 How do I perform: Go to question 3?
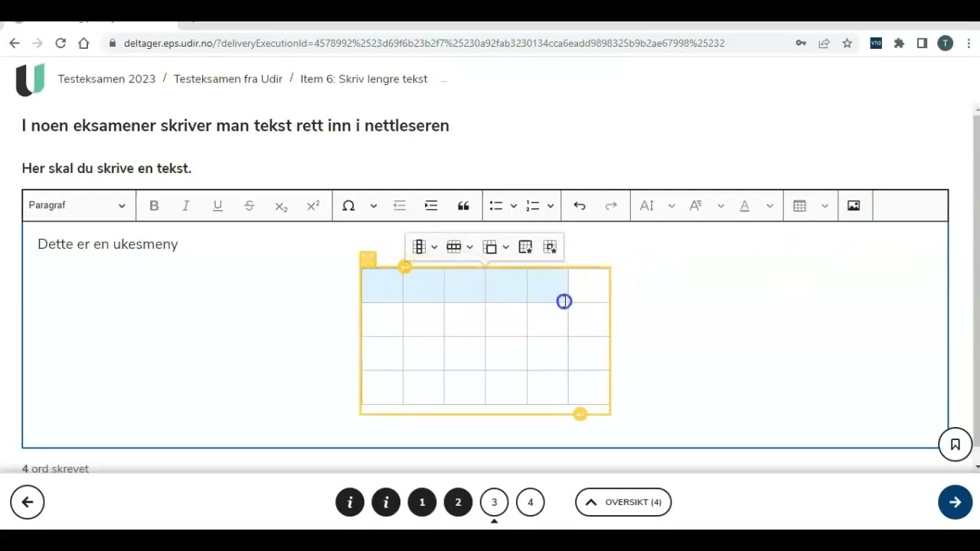(494, 502)
